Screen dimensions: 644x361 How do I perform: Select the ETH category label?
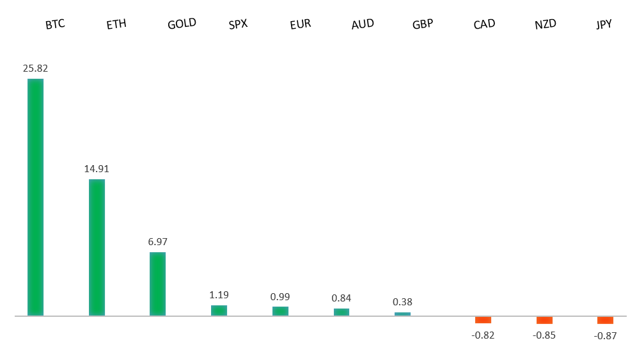[116, 25]
